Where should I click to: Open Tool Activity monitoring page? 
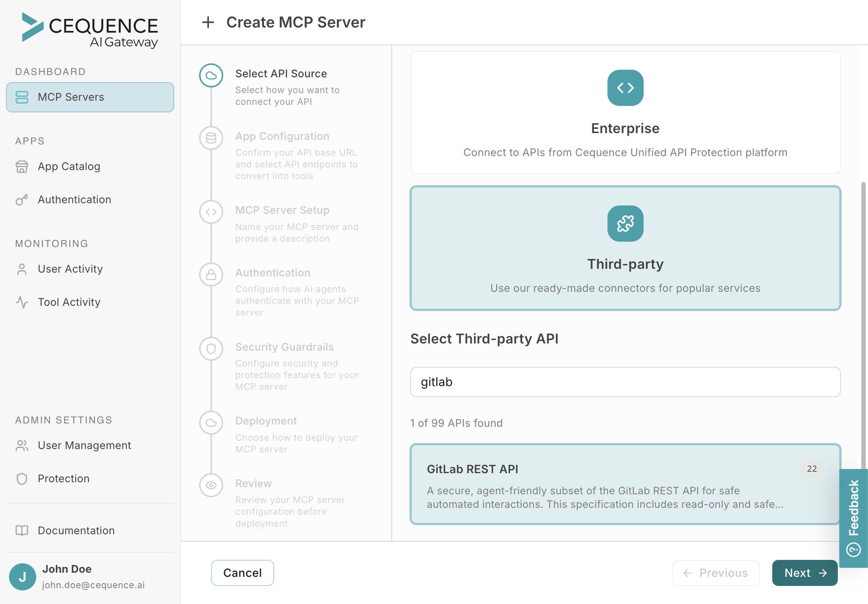69,302
